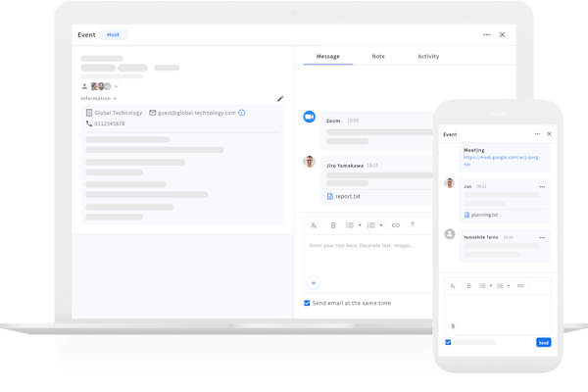588x392 pixels.
Task: Toggle bold formatting in laptop editor
Action: tap(333, 225)
